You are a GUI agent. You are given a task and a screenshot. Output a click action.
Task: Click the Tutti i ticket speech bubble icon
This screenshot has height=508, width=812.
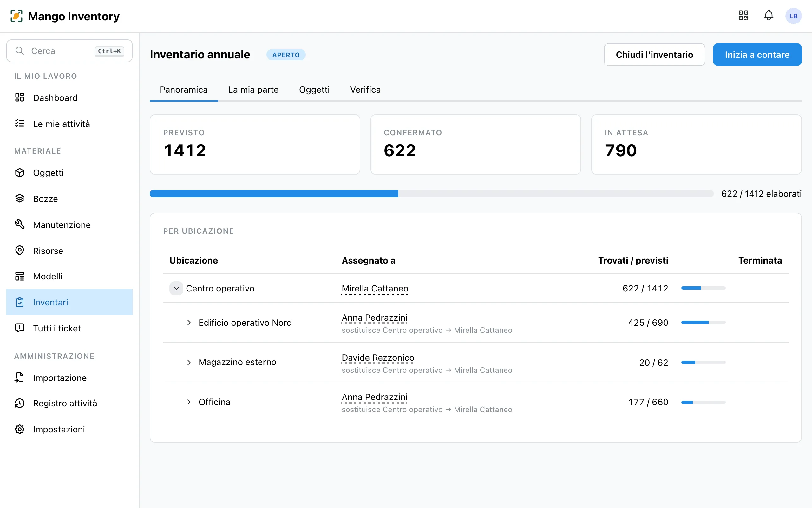pos(19,328)
